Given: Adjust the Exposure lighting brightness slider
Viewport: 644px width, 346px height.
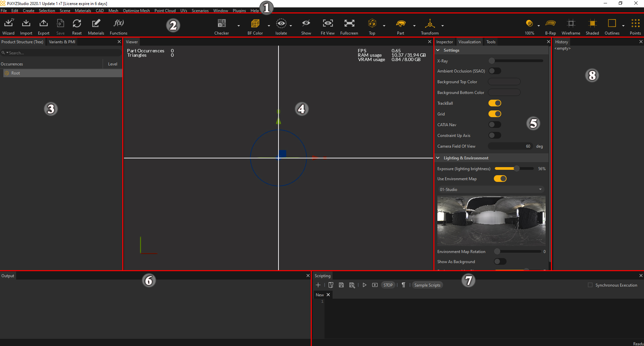Looking at the screenshot, I should tap(517, 168).
